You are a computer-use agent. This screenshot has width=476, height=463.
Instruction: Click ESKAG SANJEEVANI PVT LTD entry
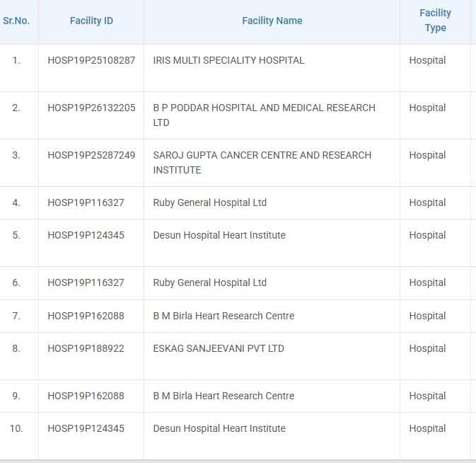(x=219, y=348)
